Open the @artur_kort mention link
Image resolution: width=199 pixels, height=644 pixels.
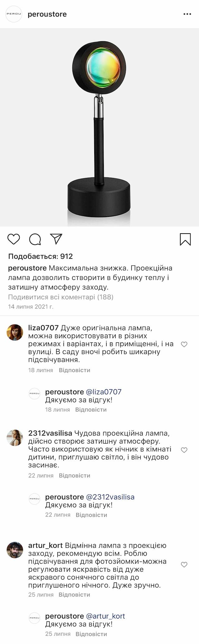tap(105, 616)
